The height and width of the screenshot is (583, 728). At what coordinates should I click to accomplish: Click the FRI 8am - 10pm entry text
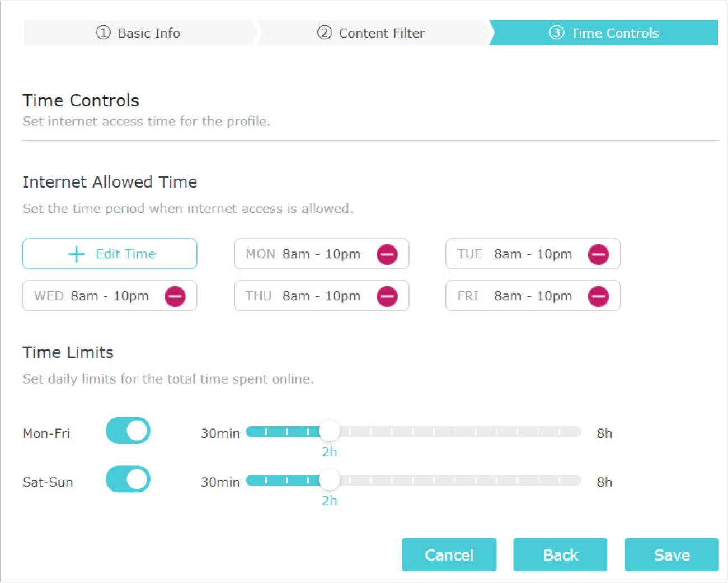point(514,296)
